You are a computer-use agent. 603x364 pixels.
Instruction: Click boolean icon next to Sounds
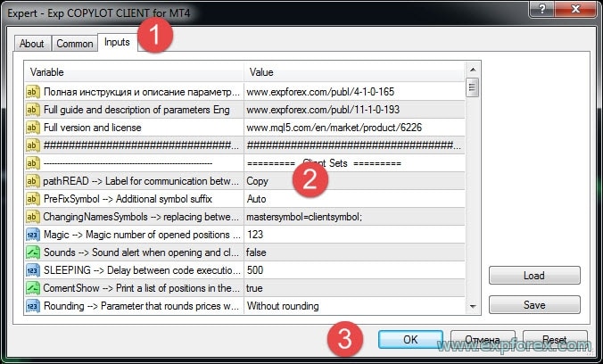[33, 252]
